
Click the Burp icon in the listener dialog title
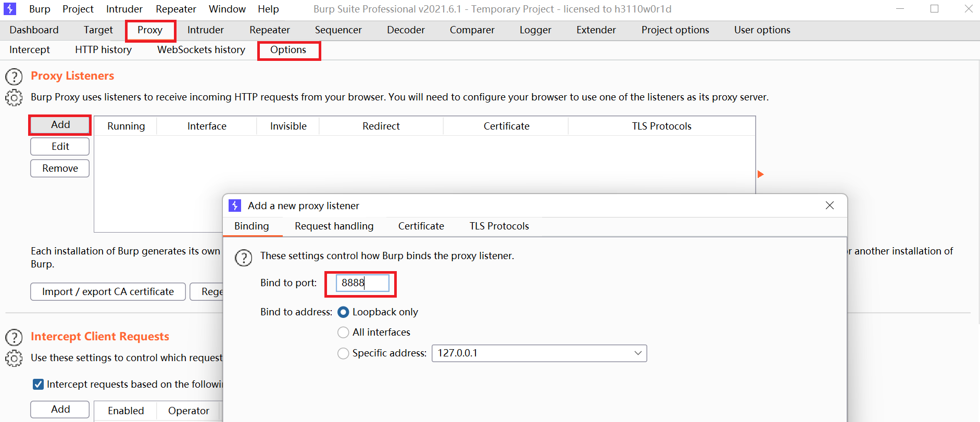235,206
